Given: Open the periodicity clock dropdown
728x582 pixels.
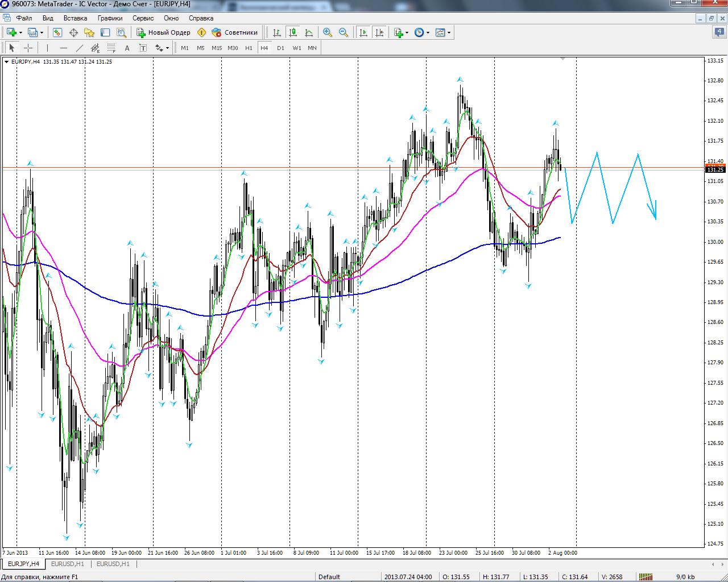Looking at the screenshot, I should coord(428,32).
